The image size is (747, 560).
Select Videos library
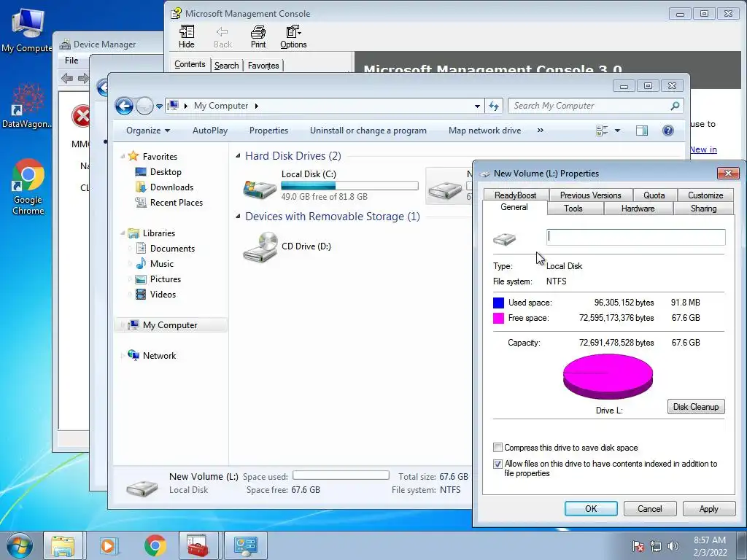pos(163,295)
